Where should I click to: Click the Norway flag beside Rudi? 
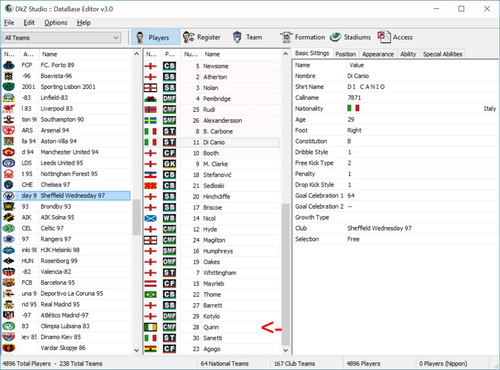(151, 109)
